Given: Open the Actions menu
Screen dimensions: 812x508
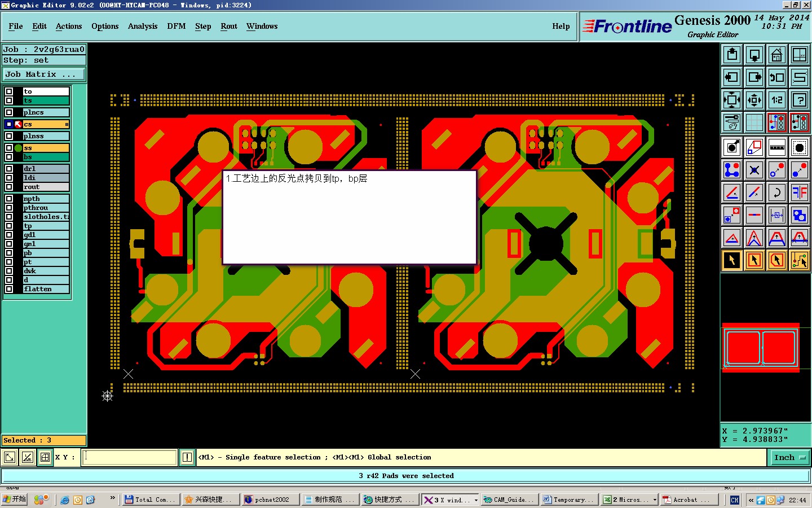Looking at the screenshot, I should (69, 26).
